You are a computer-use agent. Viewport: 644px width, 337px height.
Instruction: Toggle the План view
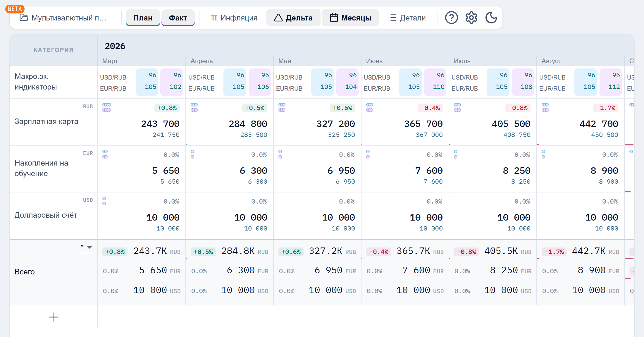[143, 18]
